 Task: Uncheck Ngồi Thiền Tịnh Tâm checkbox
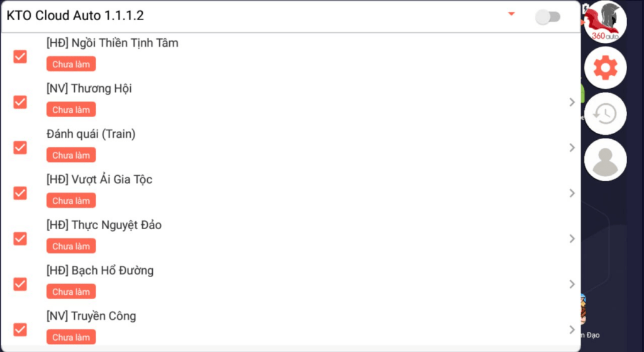(20, 57)
